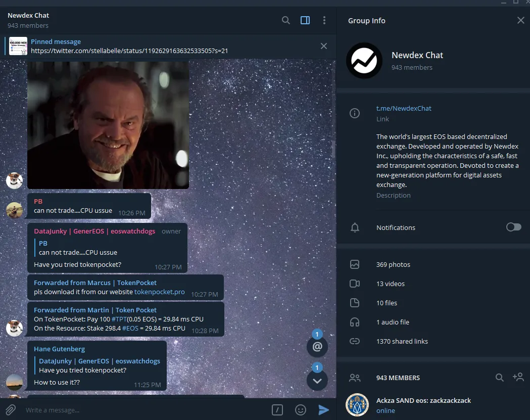
Task: Click the Write a message field
Action: pos(146,410)
